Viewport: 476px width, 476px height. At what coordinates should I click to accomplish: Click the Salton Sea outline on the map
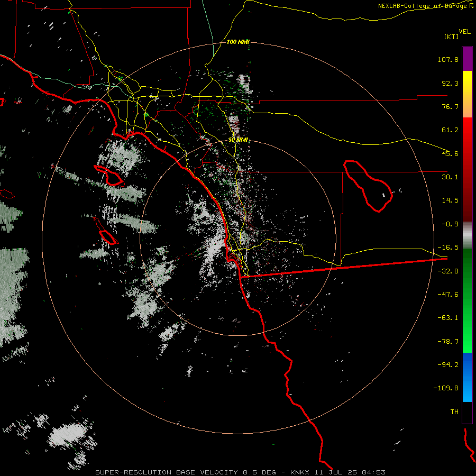[x=368, y=186]
